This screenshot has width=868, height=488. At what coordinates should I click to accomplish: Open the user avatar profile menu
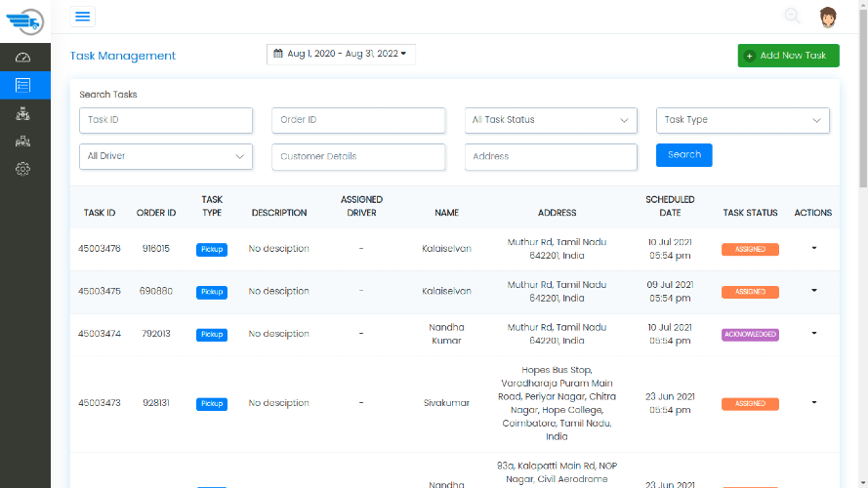(x=828, y=18)
